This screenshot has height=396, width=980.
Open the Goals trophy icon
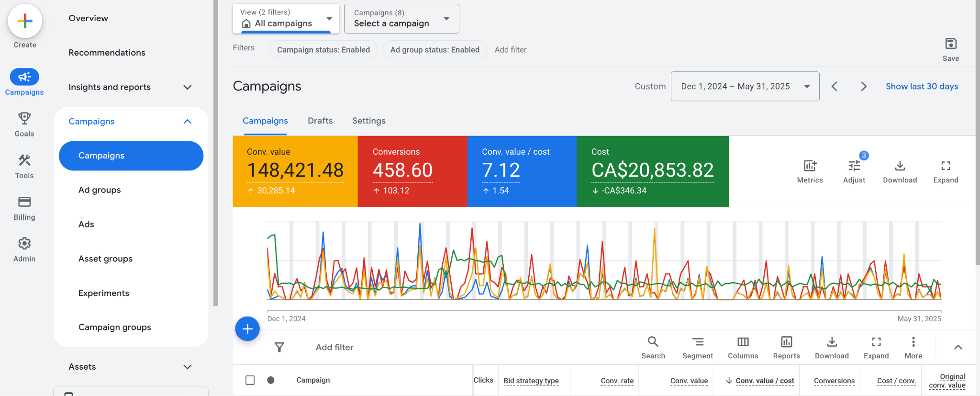24,118
